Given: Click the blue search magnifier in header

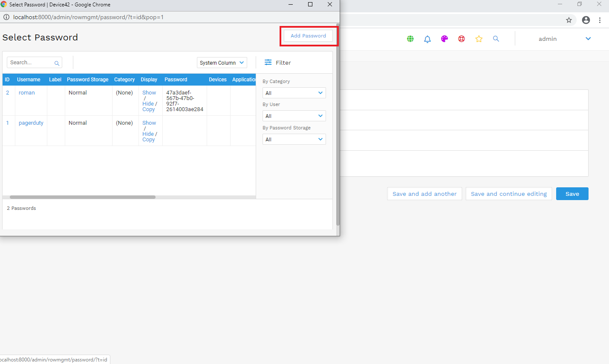Looking at the screenshot, I should (x=496, y=39).
